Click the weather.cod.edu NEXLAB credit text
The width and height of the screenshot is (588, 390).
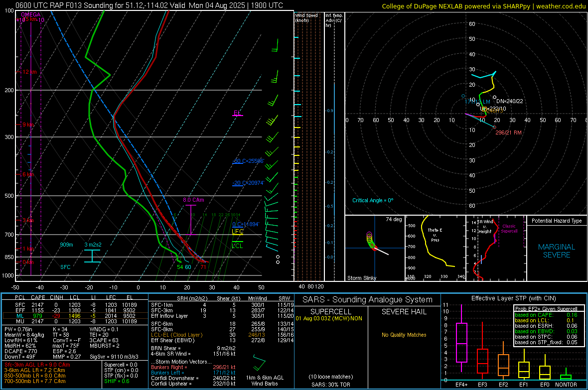[x=484, y=6]
